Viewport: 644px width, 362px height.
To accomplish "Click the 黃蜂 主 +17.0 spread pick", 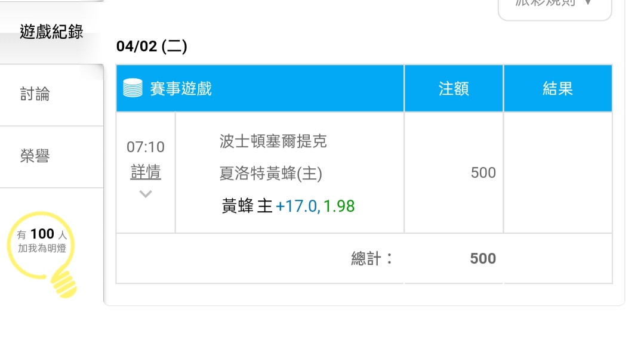I will (x=270, y=206).
